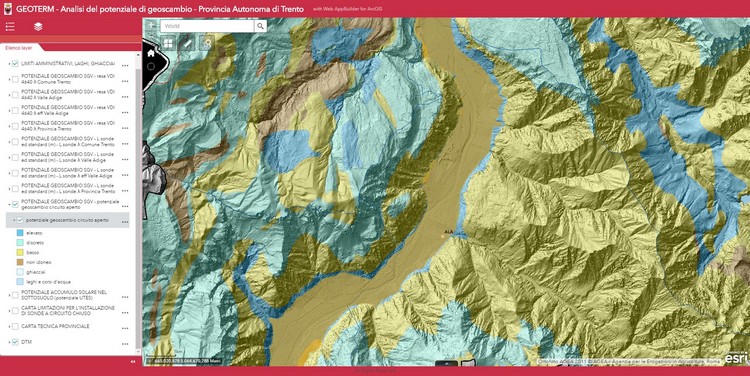750x376 pixels.
Task: Open the Legend widget icon in header
Action: tap(10, 27)
